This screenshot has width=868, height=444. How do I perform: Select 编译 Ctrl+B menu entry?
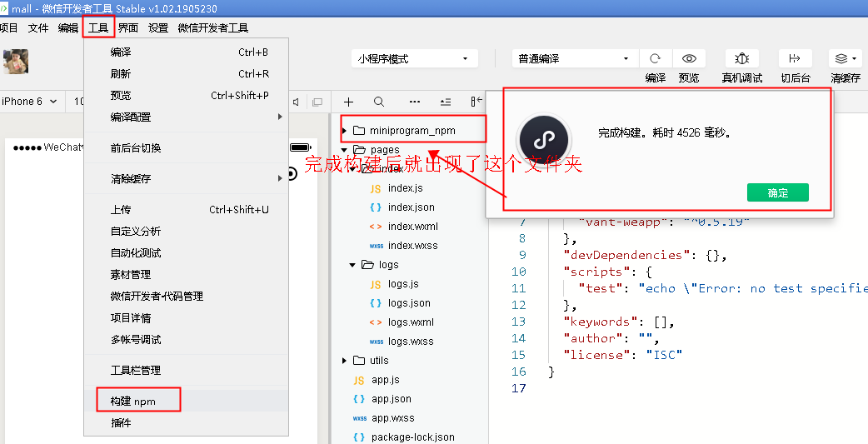click(x=187, y=52)
